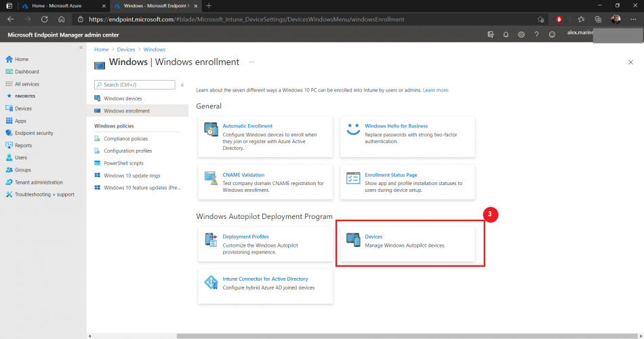Open Apps in the left sidebar
644x339 pixels.
pyautogui.click(x=16, y=121)
